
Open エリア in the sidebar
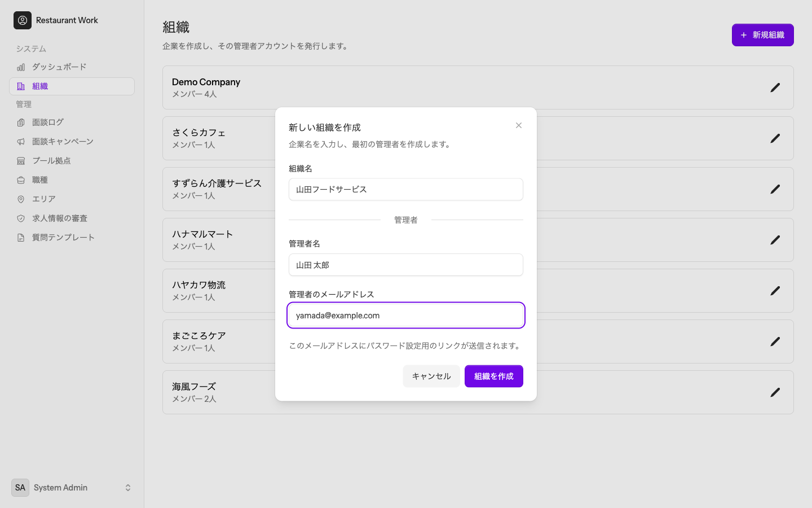[72, 199]
